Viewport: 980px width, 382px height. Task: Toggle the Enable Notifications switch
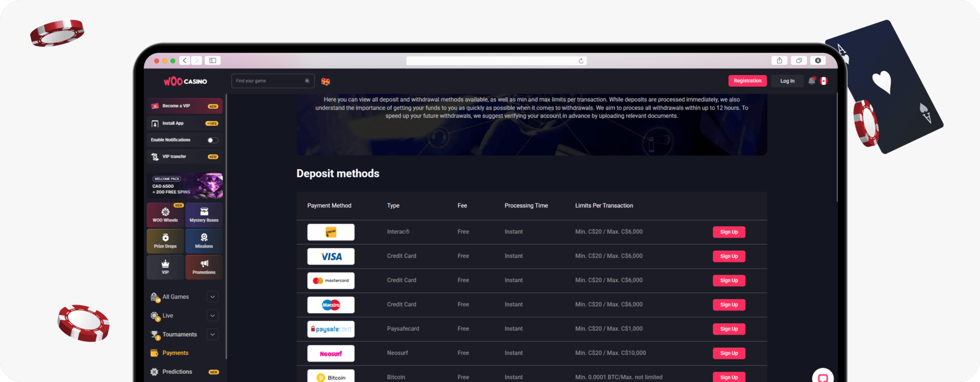[213, 140]
